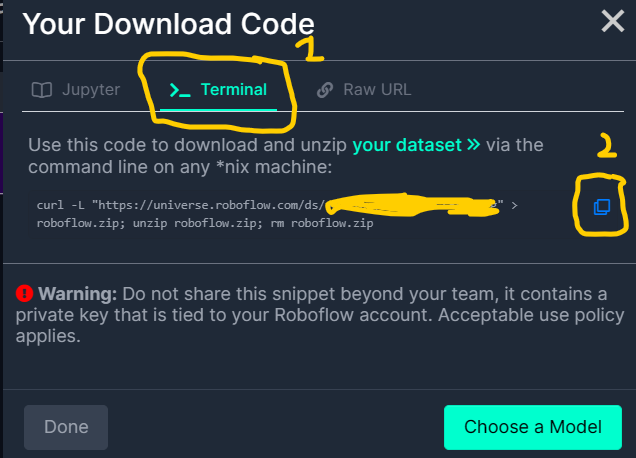636x458 pixels.
Task: Open the Raw URL tab
Action: (x=364, y=90)
